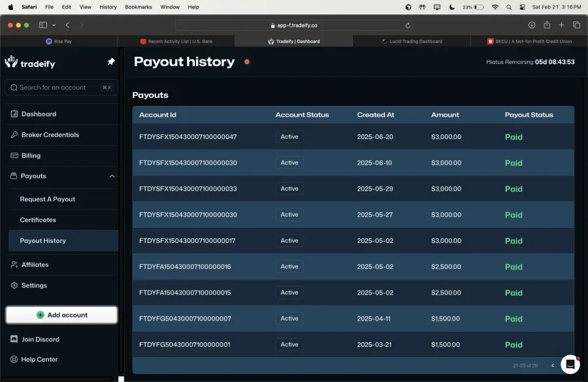The image size is (588, 382).
Task: Open a new tab with plus icon
Action: [561, 25]
